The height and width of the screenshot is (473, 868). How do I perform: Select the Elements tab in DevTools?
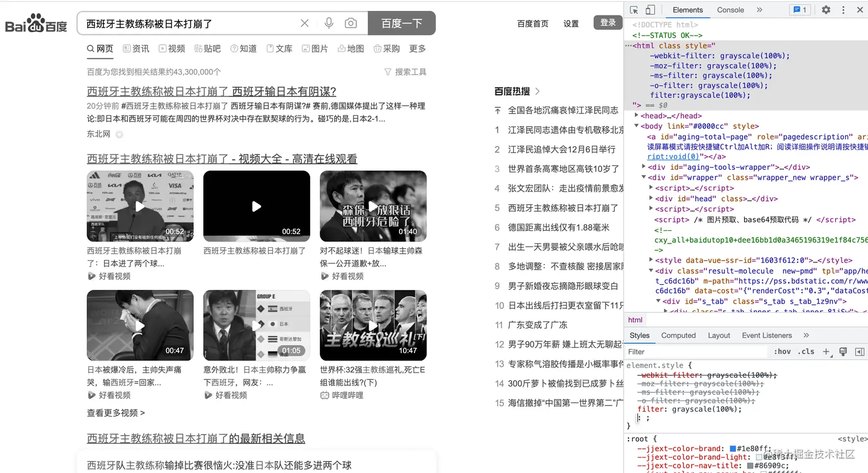688,10
